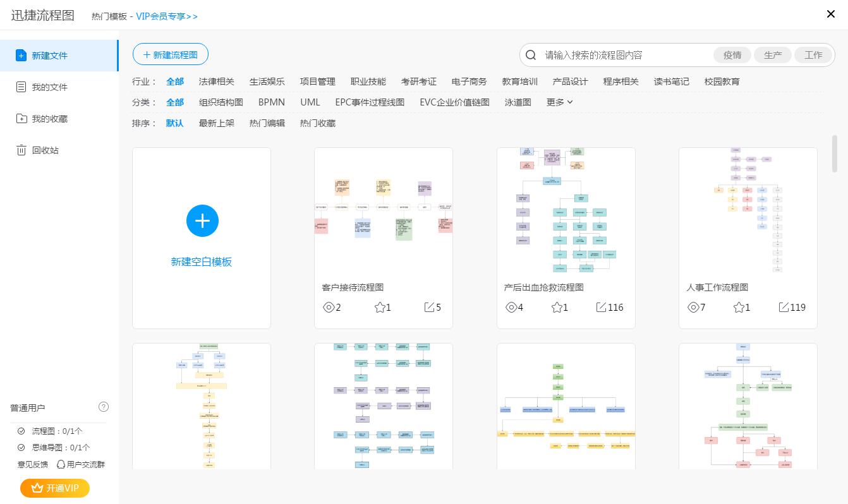Click the search magnifier icon
This screenshot has width=848, height=504.
[530, 55]
